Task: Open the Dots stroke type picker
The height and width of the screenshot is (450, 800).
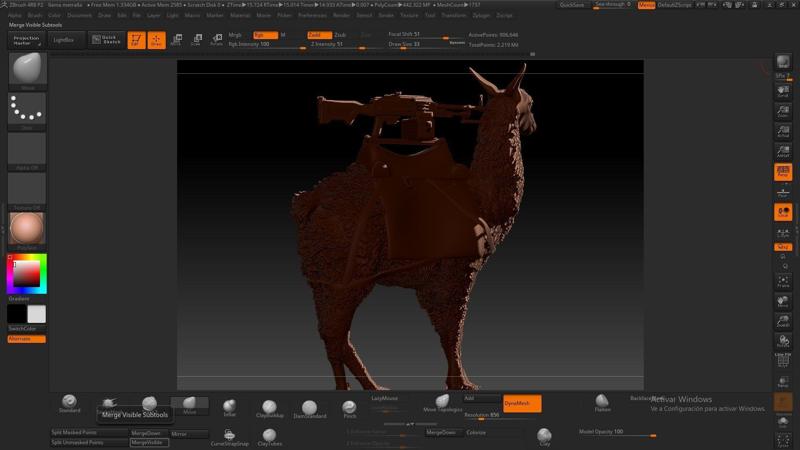Action: point(27,109)
